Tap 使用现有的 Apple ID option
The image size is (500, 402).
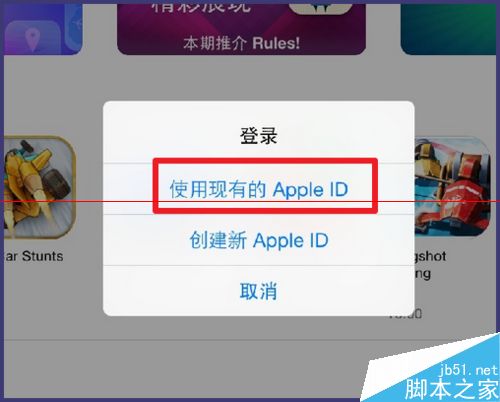click(259, 189)
